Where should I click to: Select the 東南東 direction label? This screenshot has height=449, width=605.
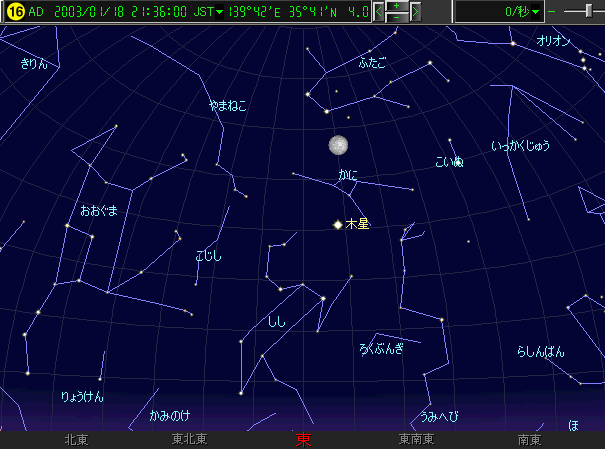click(x=416, y=439)
